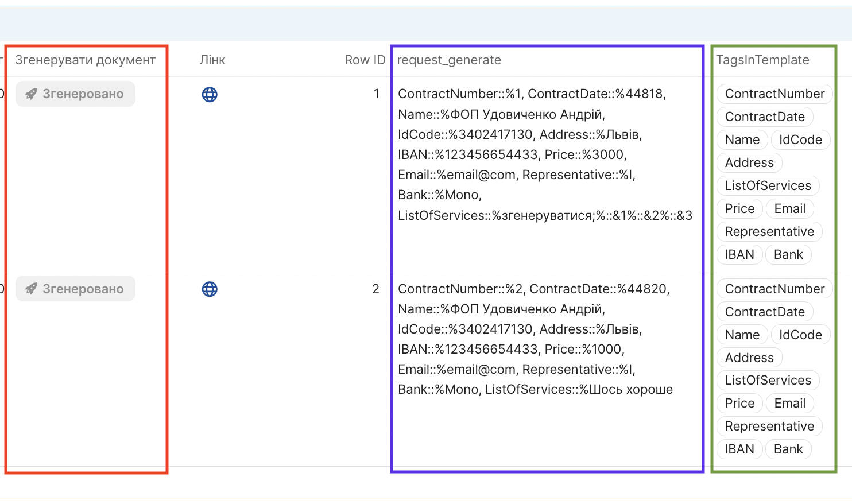Select the IBAN tag in row 1
The height and width of the screenshot is (504, 852).
[x=739, y=255]
